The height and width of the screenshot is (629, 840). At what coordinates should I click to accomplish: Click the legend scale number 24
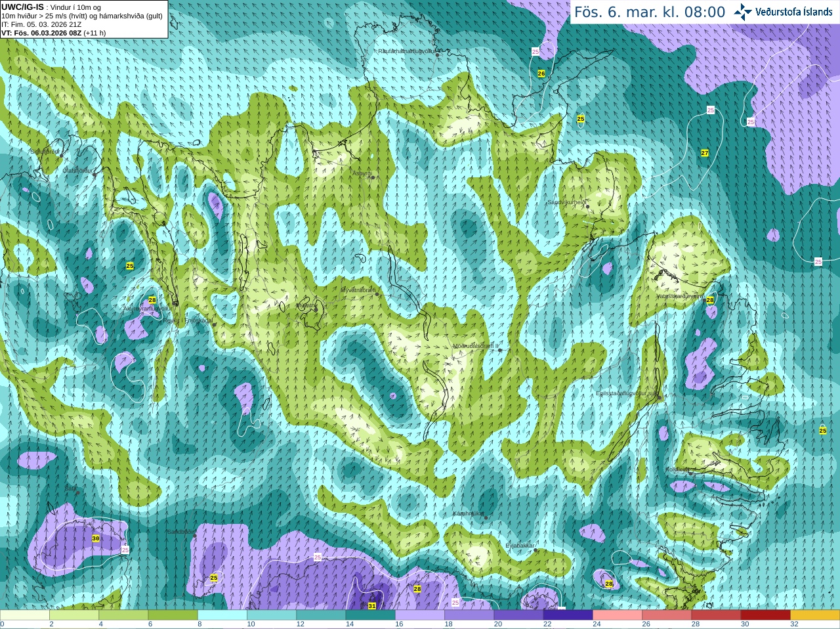[597, 624]
